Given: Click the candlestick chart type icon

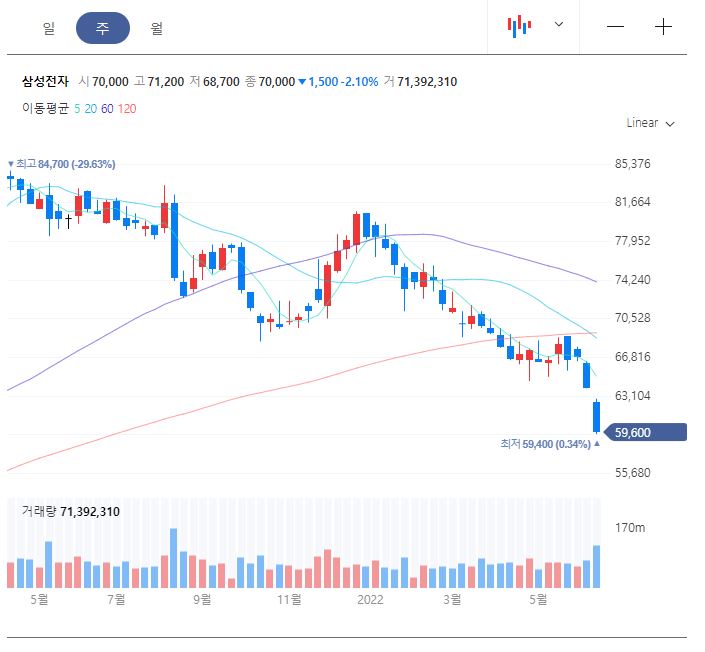Looking at the screenshot, I should click(x=519, y=26).
